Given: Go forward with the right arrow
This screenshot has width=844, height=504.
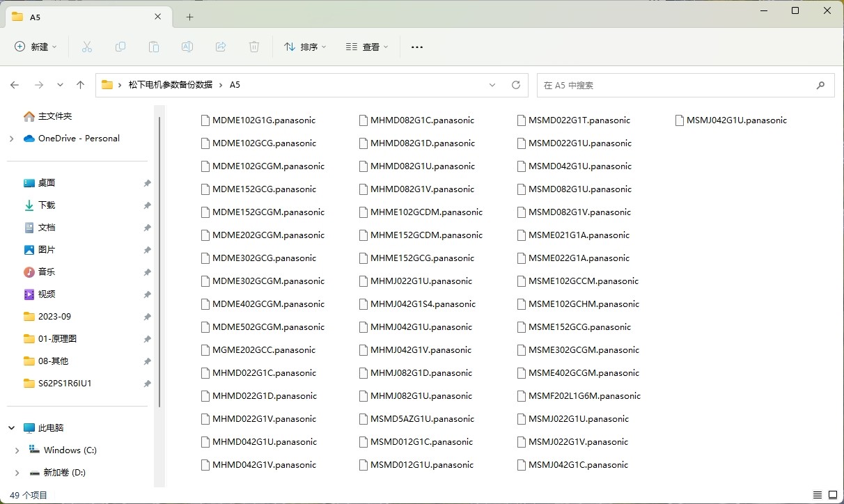Looking at the screenshot, I should coord(39,85).
